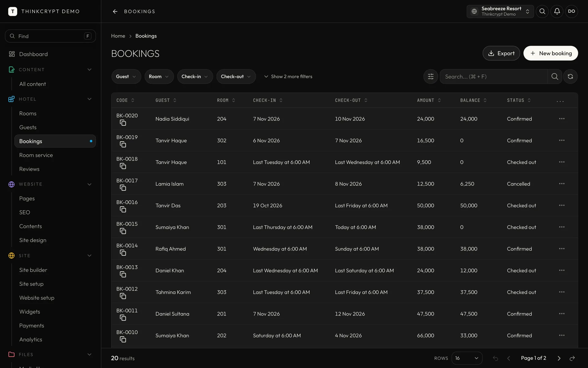
Task: Copy booking code BK-0014
Action: (x=123, y=253)
